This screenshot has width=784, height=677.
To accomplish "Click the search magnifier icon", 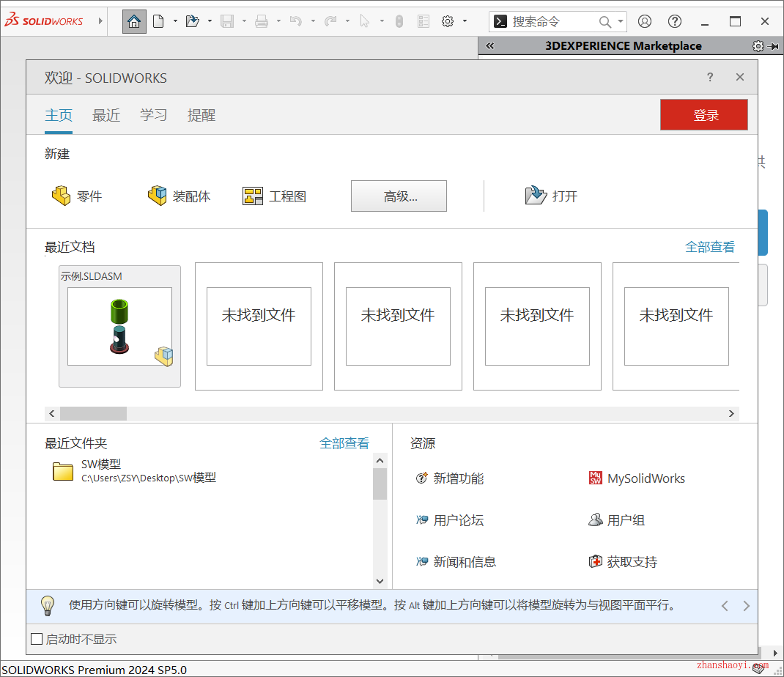I will (605, 21).
